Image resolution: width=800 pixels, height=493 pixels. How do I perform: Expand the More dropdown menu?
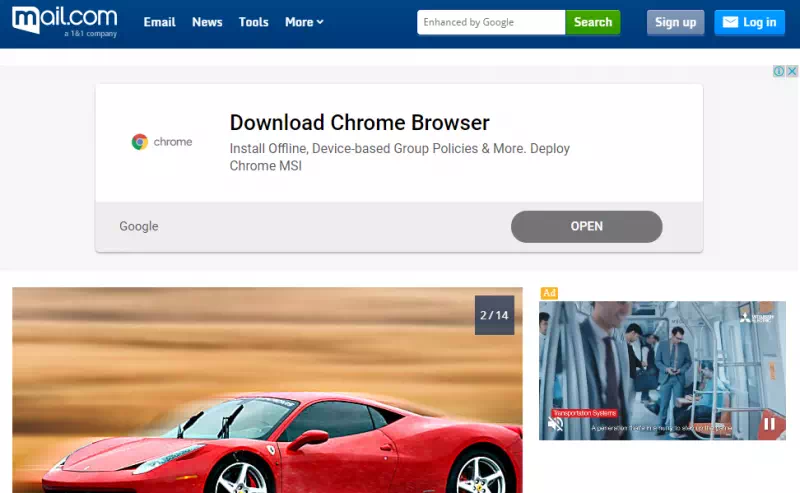pyautogui.click(x=304, y=22)
